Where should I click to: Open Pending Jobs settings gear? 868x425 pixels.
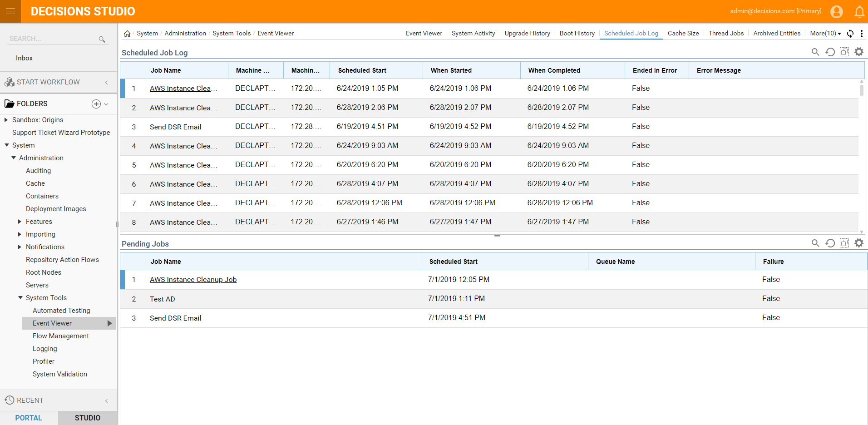click(859, 243)
